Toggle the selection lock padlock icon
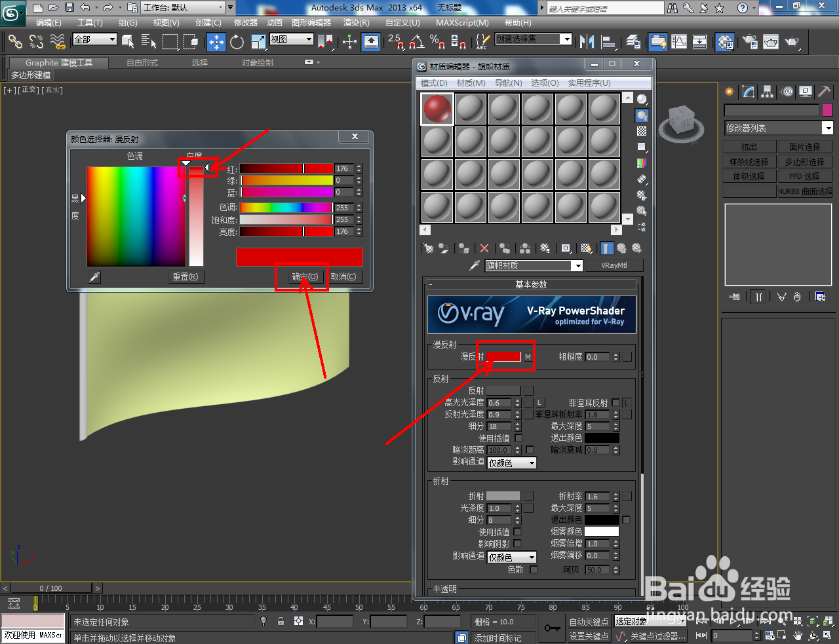This screenshot has height=644, width=839. click(281, 621)
